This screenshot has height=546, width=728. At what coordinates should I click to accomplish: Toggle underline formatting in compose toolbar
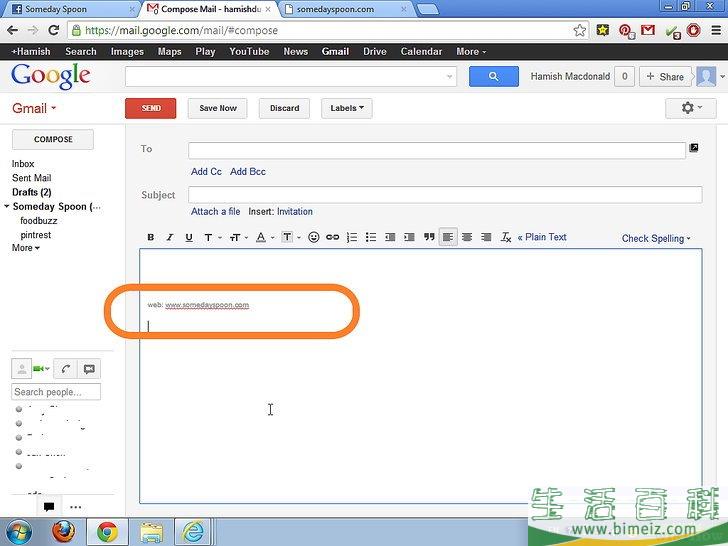pyautogui.click(x=188, y=237)
